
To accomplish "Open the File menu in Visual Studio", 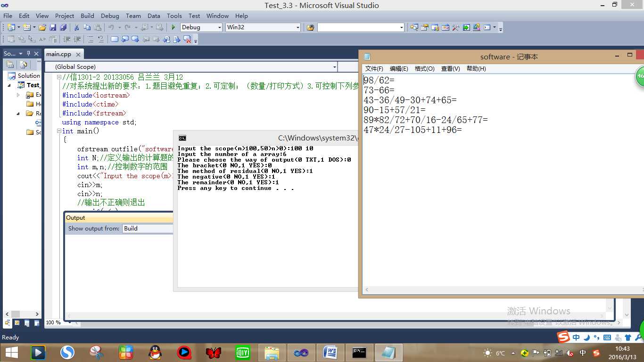I will tap(8, 16).
